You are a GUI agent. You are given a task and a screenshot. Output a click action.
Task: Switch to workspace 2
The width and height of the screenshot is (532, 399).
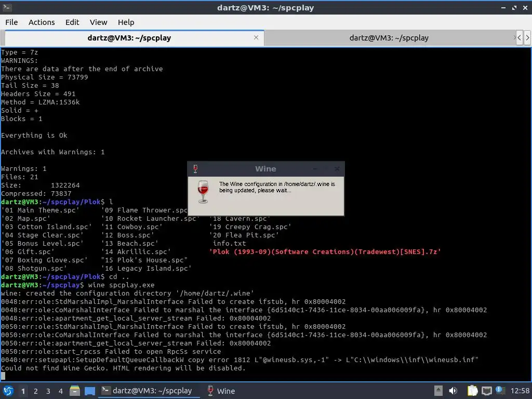pos(35,391)
